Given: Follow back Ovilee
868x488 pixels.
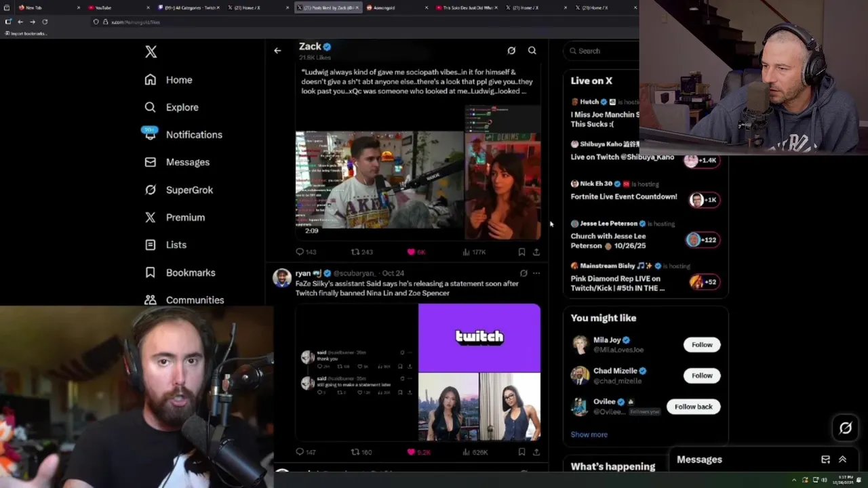Looking at the screenshot, I should click(x=693, y=407).
